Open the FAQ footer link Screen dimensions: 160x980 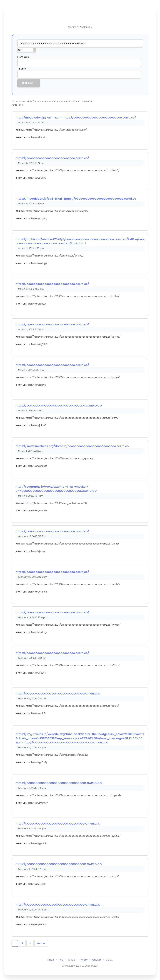coord(61,960)
